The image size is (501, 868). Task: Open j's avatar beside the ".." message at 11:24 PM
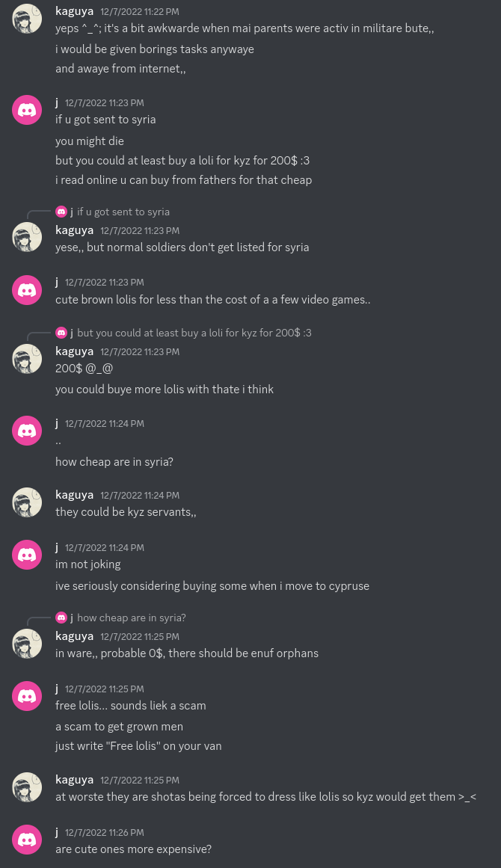pos(27,431)
